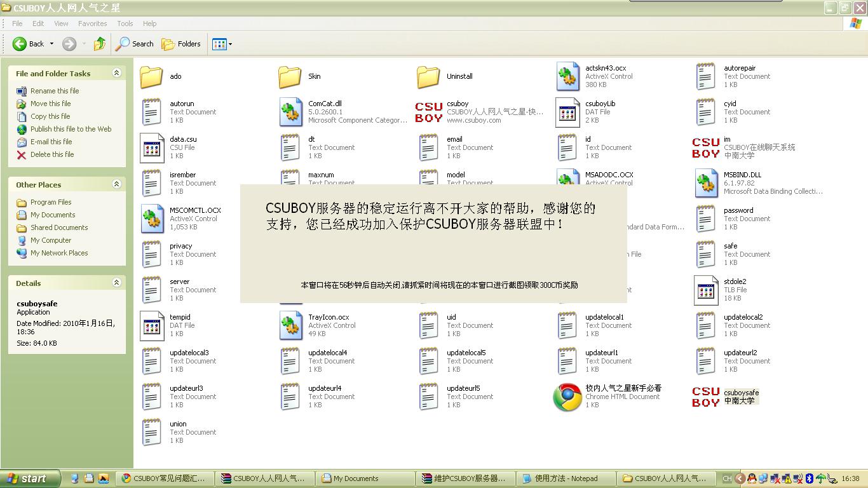Image resolution: width=868 pixels, height=488 pixels.
Task: Open the Tools menu
Action: pyautogui.click(x=125, y=24)
